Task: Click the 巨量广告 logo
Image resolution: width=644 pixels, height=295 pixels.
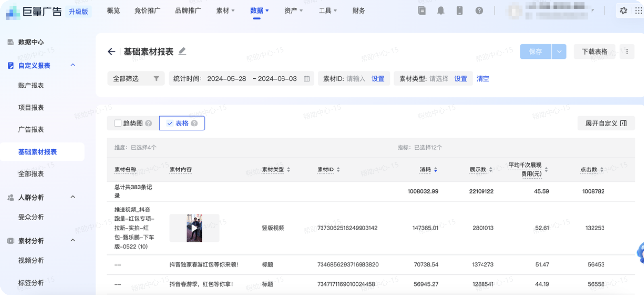Action: click(x=34, y=11)
